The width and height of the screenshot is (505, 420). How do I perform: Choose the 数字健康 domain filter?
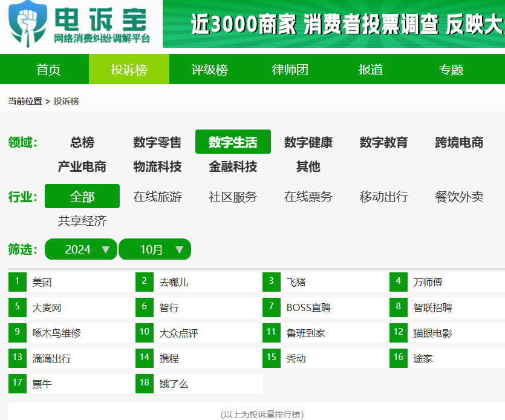(308, 142)
